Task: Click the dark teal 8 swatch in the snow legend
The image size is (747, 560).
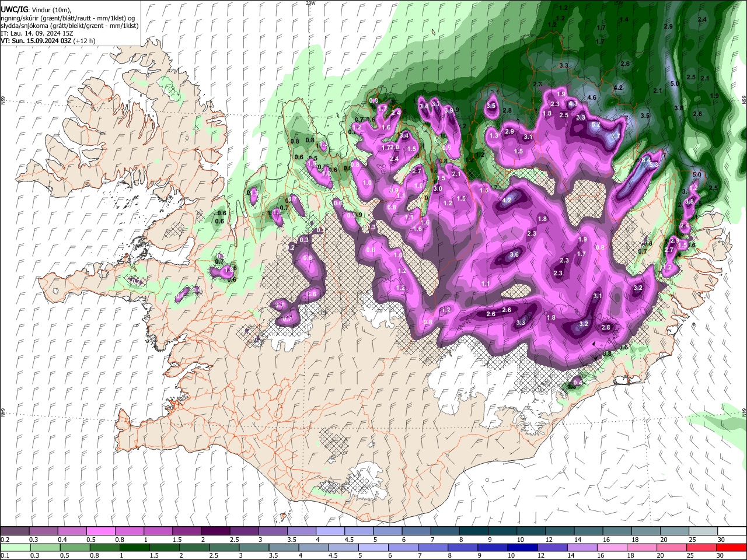Action: [x=474, y=531]
